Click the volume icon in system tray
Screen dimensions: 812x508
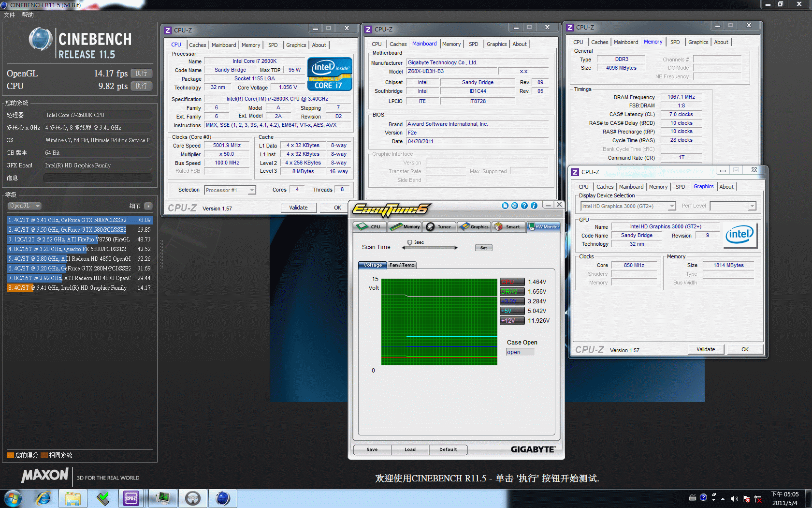point(734,498)
